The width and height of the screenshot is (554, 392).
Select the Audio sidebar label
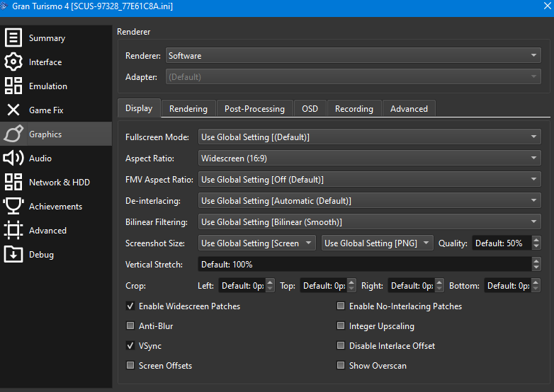point(40,158)
